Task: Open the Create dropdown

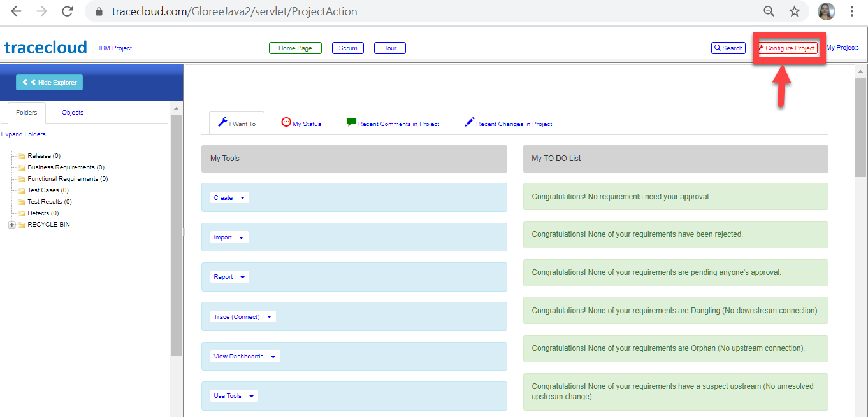Action: point(229,198)
